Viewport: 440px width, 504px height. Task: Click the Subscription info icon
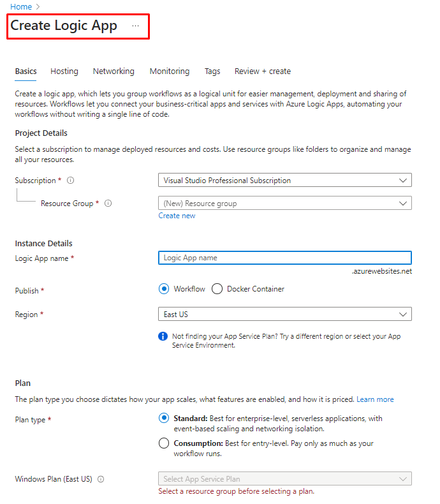click(x=71, y=181)
